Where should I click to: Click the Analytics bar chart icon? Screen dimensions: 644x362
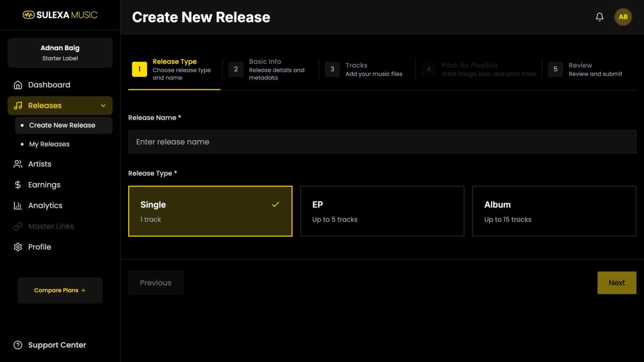tap(18, 206)
